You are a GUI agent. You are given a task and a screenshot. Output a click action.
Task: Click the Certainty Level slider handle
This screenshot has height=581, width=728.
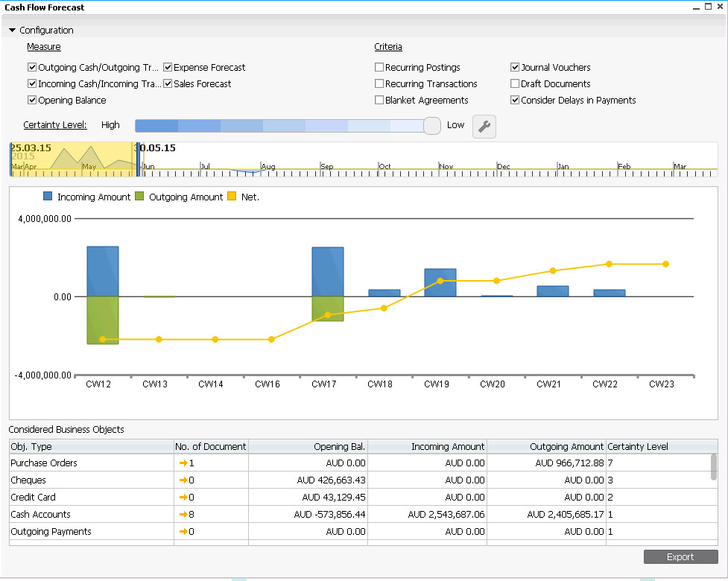[x=431, y=126]
